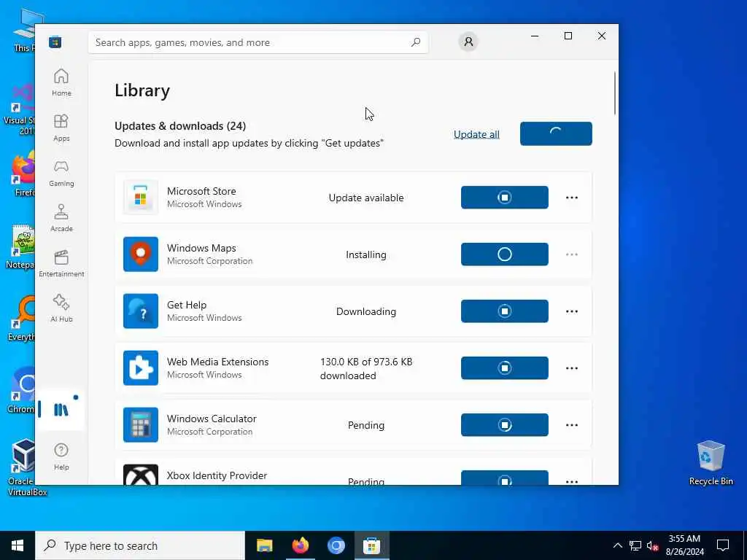Screen dimensions: 747x560
Task: Click the Windows Maps installing progress button
Action: coord(505,254)
